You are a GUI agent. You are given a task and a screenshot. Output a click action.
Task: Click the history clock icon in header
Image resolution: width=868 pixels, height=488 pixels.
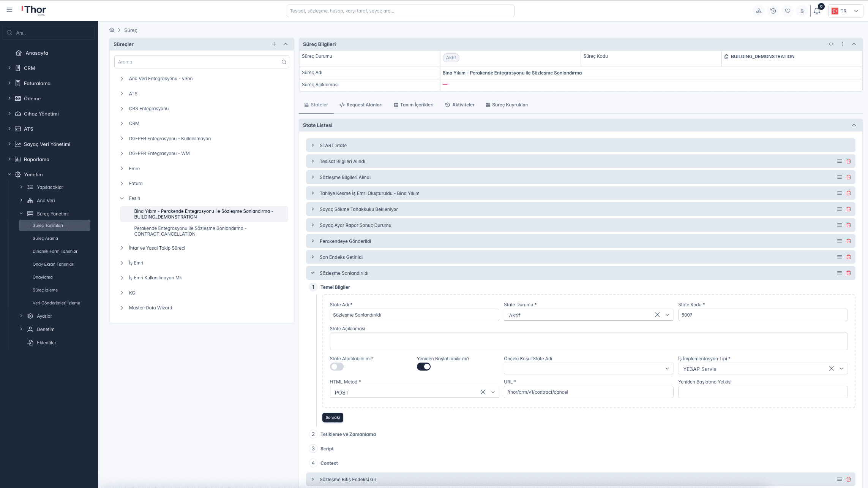coord(773,11)
